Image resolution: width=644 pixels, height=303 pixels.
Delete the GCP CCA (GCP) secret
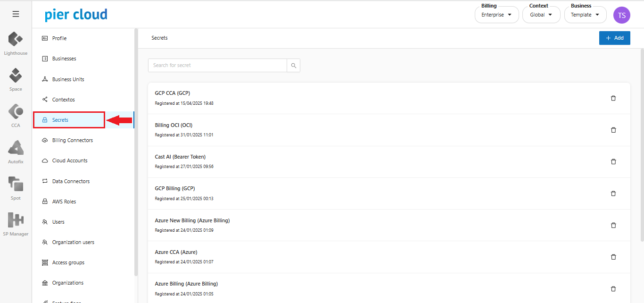click(613, 98)
